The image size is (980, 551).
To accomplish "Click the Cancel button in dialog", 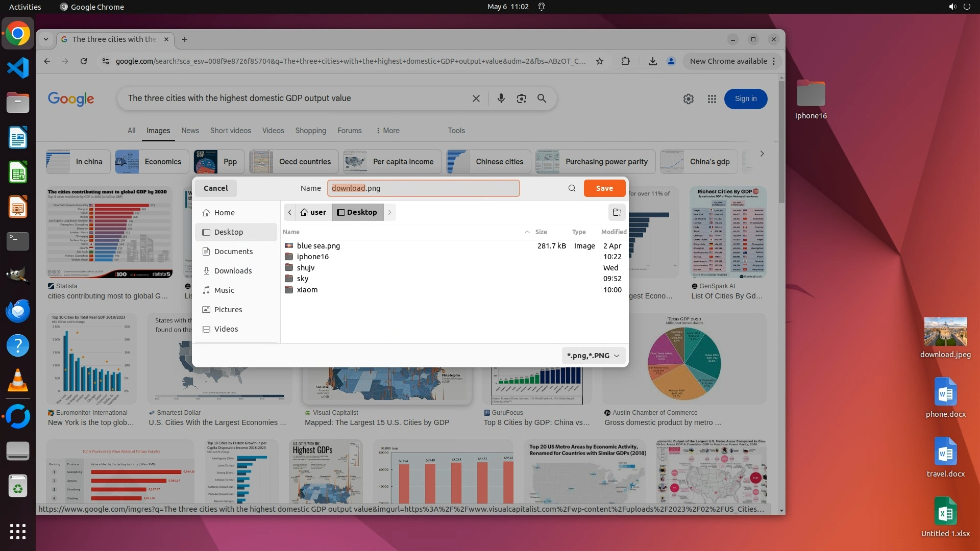I will pos(215,188).
